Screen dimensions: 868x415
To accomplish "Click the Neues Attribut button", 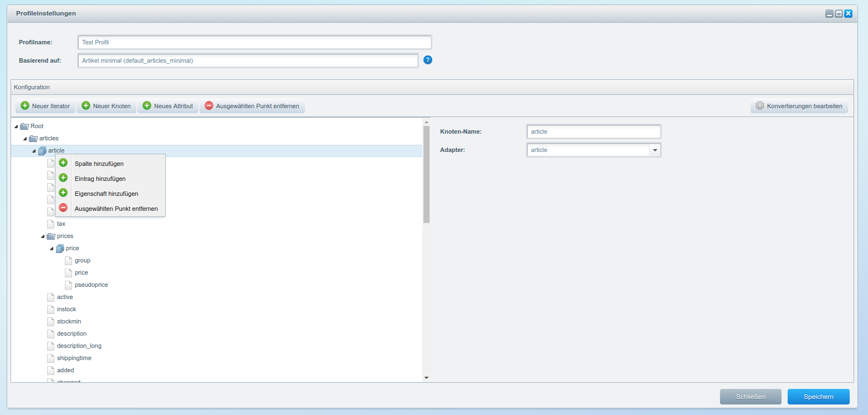I will click(168, 106).
